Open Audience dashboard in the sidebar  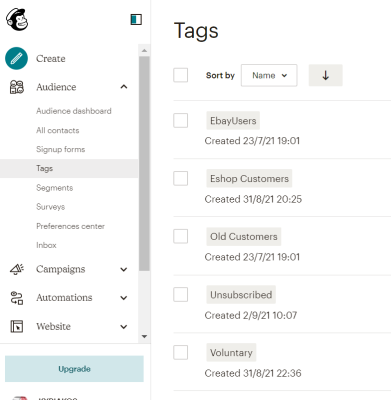[x=74, y=111]
